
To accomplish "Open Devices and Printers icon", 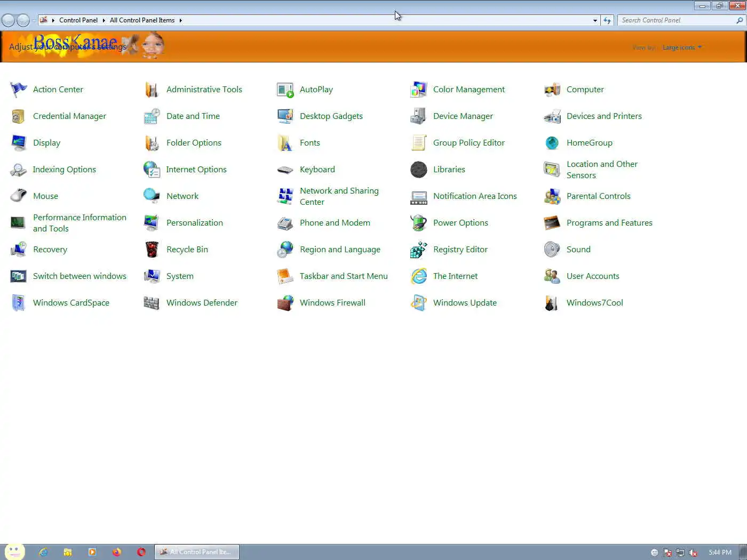I will 552,116.
